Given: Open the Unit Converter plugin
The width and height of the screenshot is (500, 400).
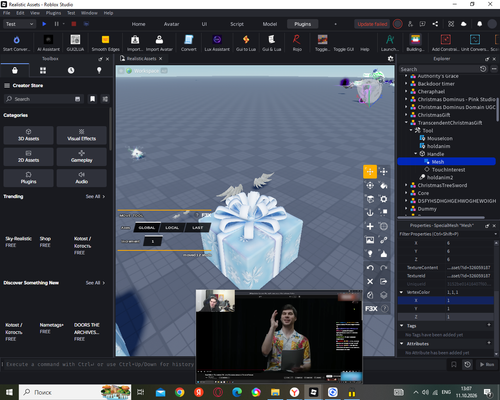Looking at the screenshot, I should pyautogui.click(x=475, y=43).
